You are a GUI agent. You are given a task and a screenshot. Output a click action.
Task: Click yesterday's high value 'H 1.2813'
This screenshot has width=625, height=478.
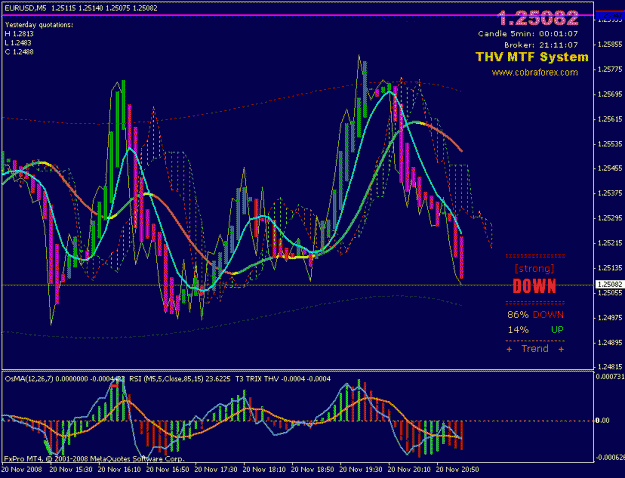pos(19,34)
